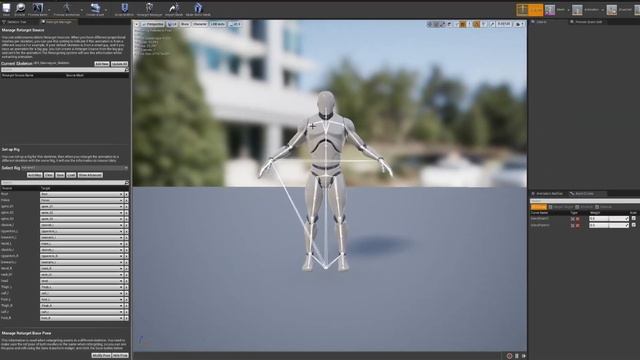Switch to the Retarget Manager tab
This screenshot has width=640, height=360.
point(58,22)
